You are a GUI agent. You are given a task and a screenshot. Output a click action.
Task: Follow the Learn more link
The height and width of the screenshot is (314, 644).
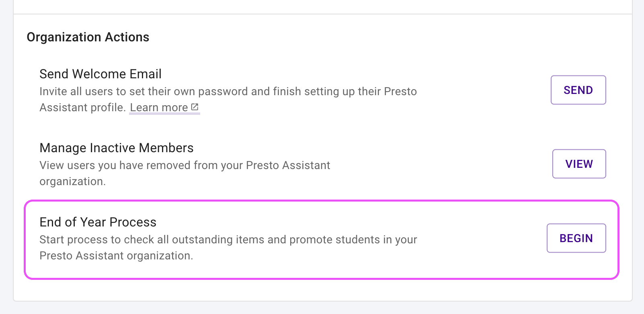[159, 108]
